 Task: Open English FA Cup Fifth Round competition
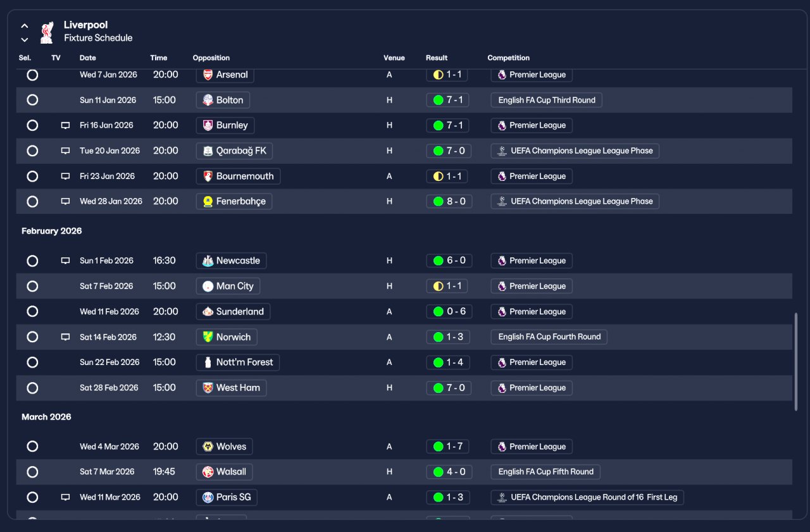[545, 472]
